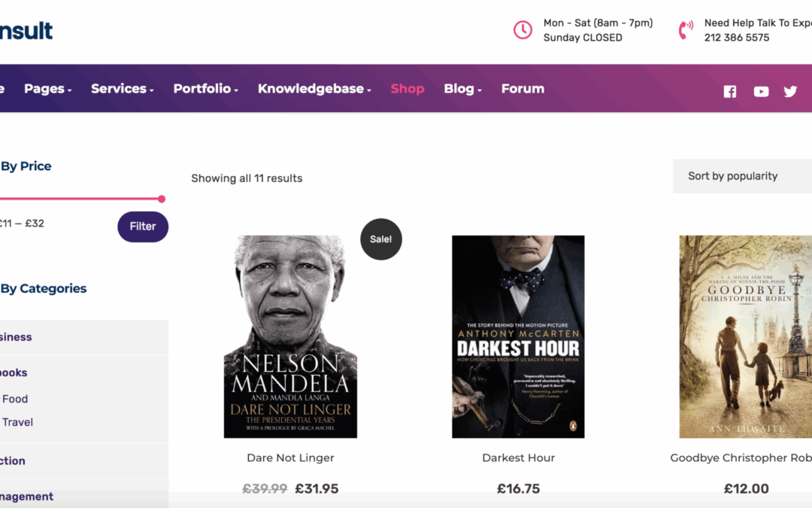Open the Forum menu item
The width and height of the screenshot is (812, 508).
523,89
